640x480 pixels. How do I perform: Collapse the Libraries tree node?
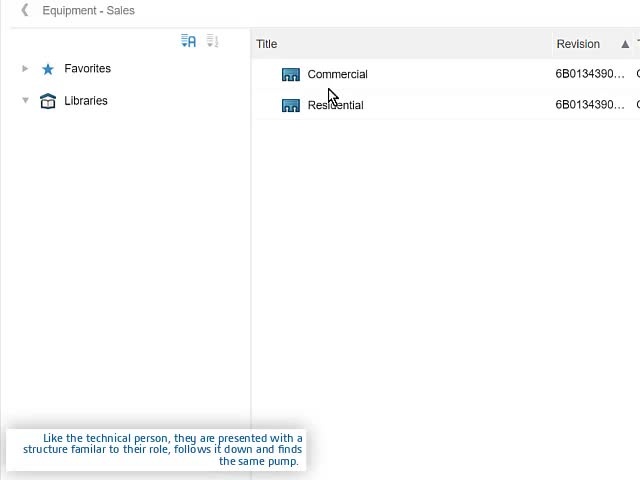tap(25, 101)
